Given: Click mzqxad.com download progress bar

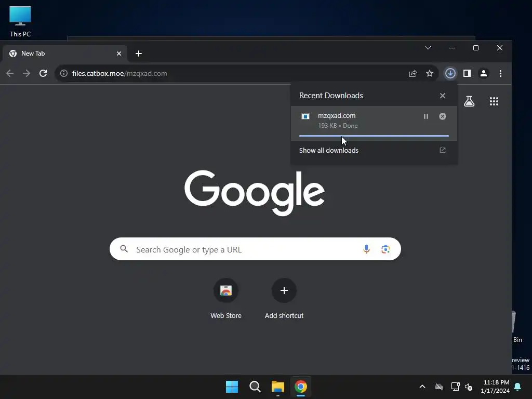Looking at the screenshot, I should point(374,136).
